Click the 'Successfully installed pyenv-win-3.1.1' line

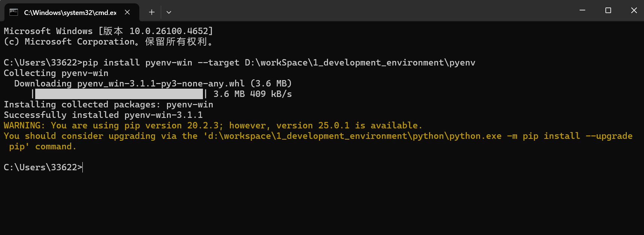103,115
